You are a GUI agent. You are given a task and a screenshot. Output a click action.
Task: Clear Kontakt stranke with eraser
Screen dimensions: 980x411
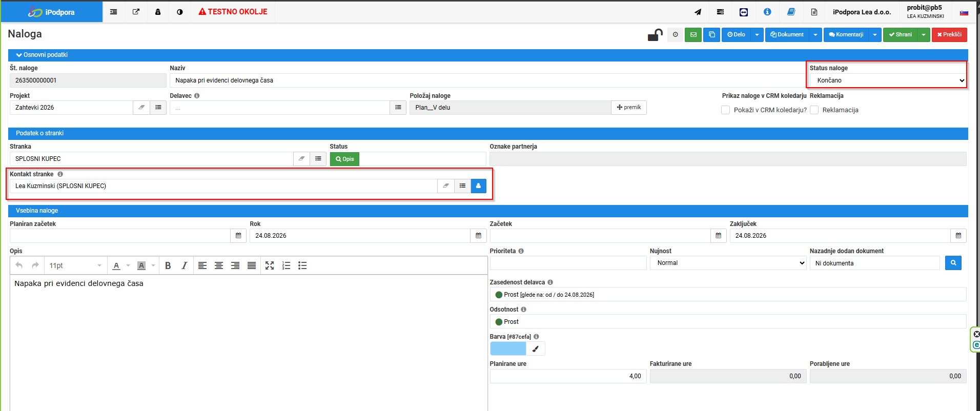446,186
